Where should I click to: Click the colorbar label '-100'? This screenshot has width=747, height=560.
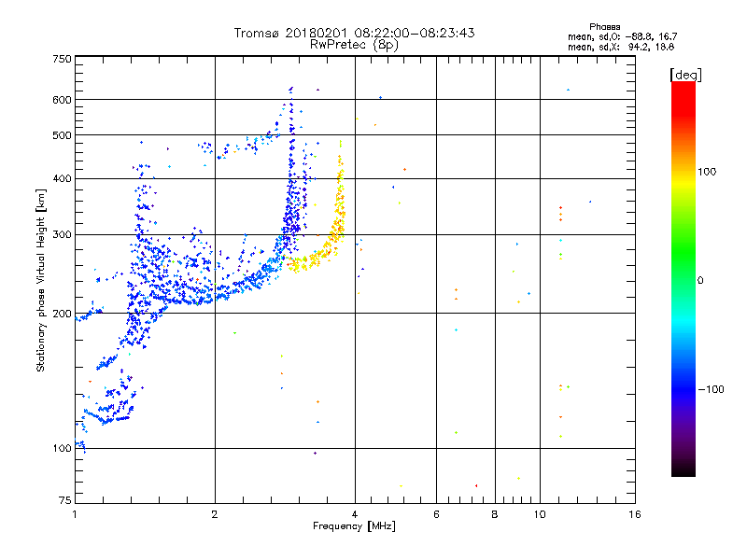coord(711,389)
